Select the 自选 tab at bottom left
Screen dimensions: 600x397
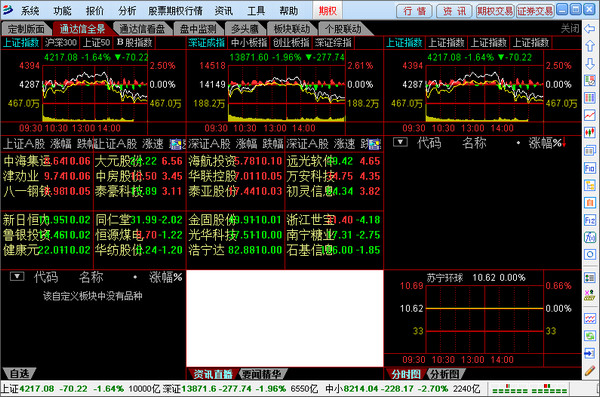[19, 374]
